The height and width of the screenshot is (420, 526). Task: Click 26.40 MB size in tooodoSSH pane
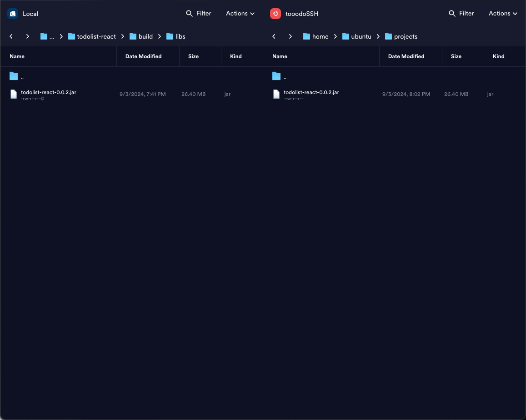[x=456, y=94]
